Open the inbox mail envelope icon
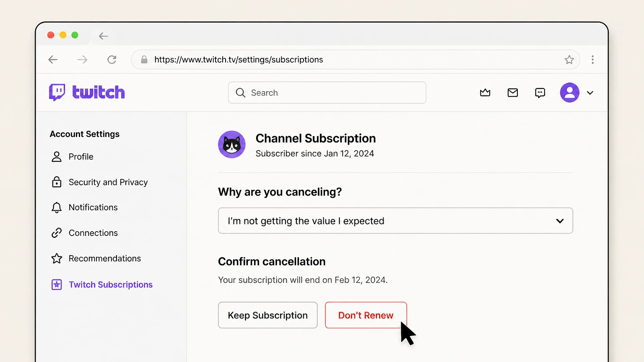This screenshot has height=362, width=644. click(x=513, y=93)
